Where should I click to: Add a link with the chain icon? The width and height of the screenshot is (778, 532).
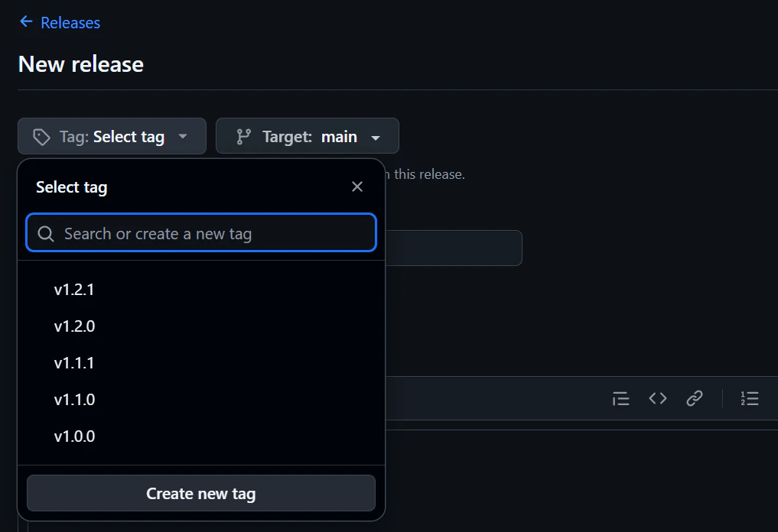tap(695, 398)
